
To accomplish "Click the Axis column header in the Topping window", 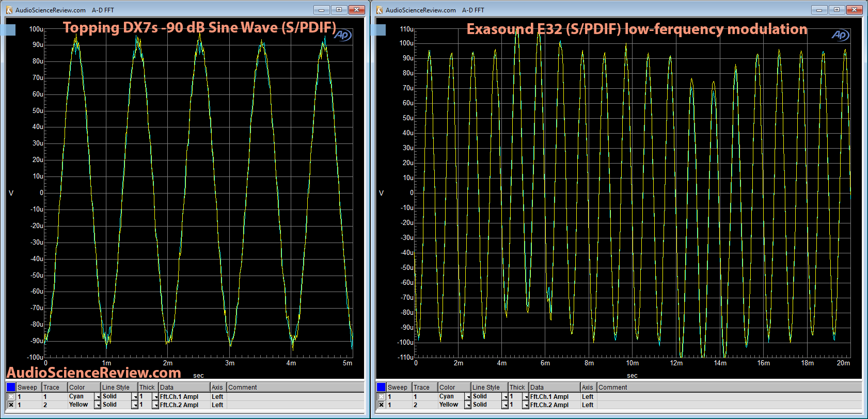I will point(219,387).
